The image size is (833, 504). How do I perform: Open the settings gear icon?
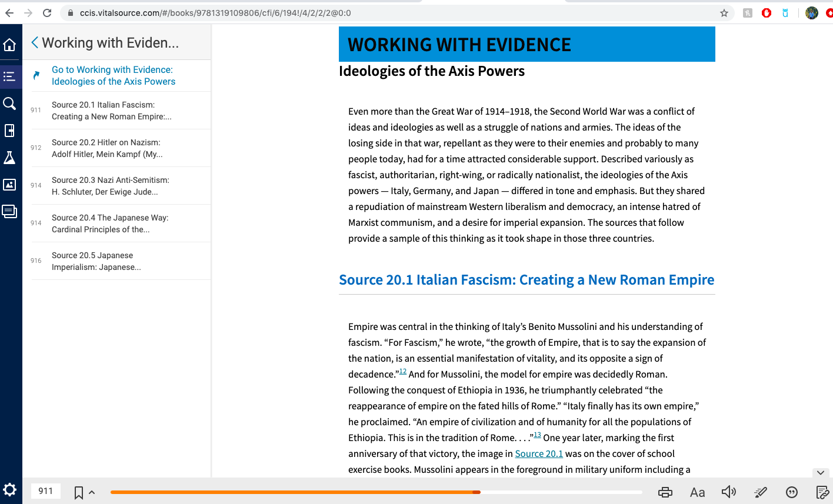coord(9,490)
